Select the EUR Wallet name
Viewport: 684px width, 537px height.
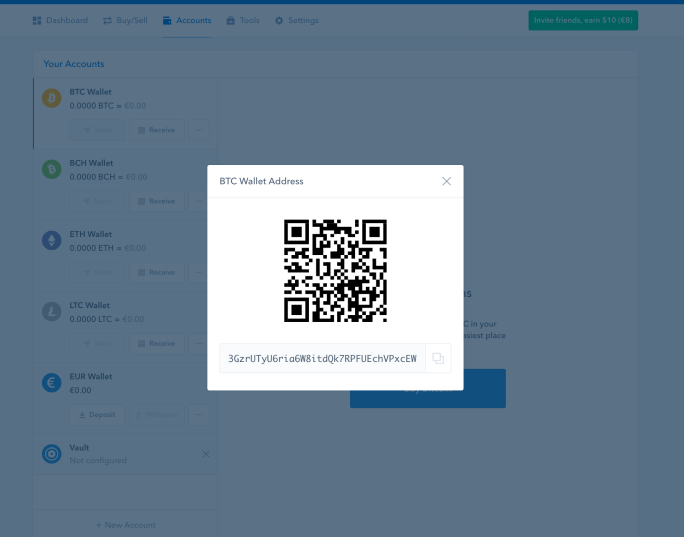click(x=91, y=376)
